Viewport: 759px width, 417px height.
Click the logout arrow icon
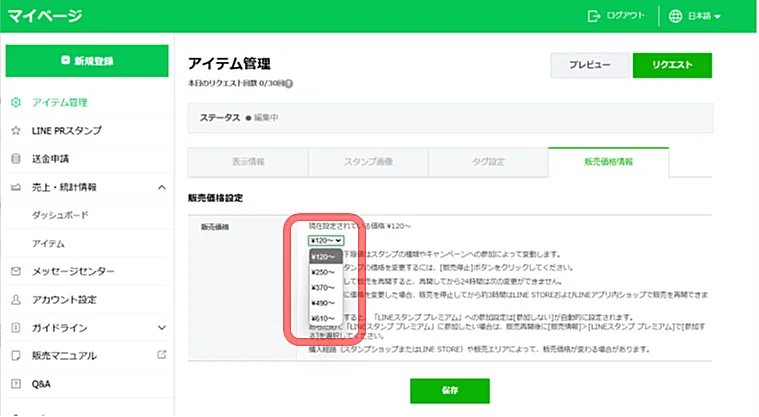[x=593, y=16]
